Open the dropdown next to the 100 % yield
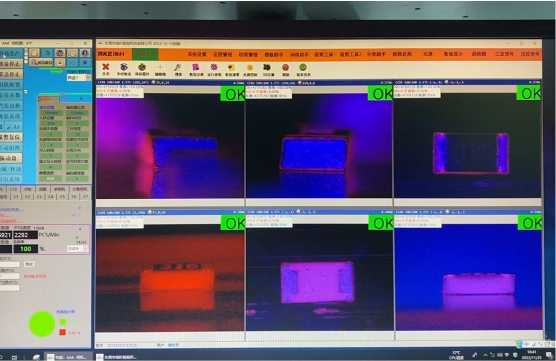Viewport: 556px width, 361px height. pyautogui.click(x=77, y=249)
